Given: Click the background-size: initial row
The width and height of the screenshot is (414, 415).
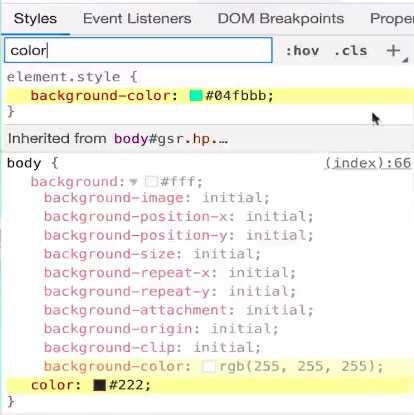Looking at the screenshot, I should point(152,254).
